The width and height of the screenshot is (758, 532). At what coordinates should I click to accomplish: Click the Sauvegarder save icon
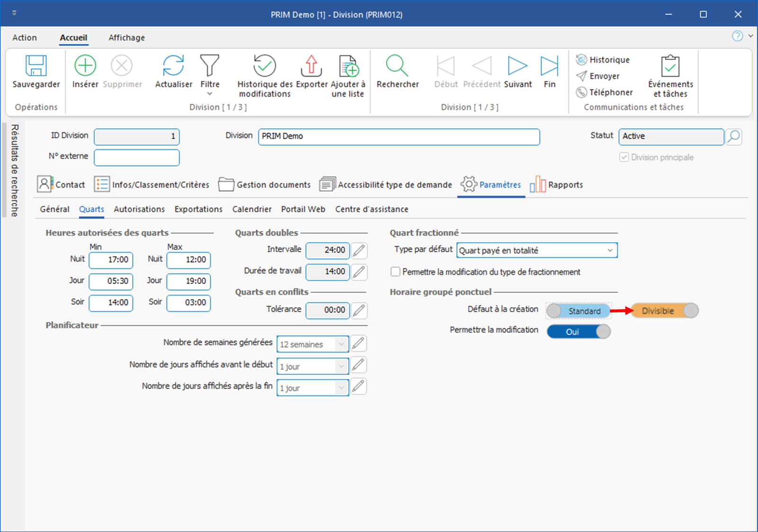pyautogui.click(x=36, y=66)
